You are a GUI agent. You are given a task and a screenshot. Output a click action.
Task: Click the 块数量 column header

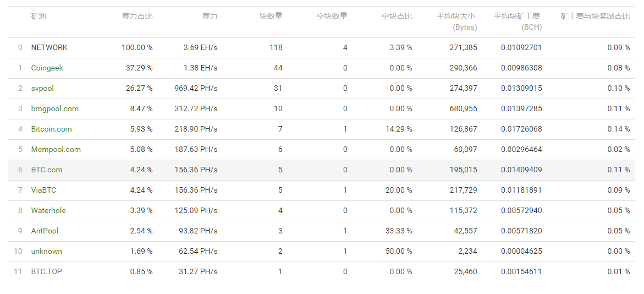pyautogui.click(x=271, y=17)
